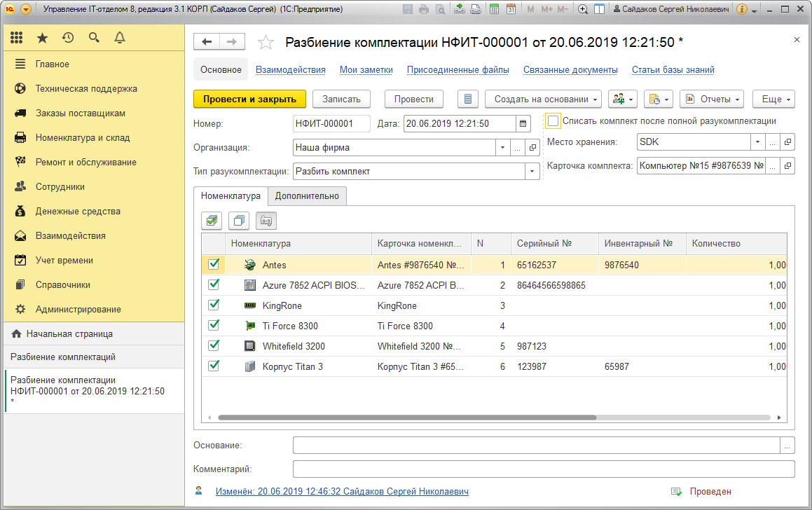The height and width of the screenshot is (510, 812).
Task: Uncheck the Antes row checkbox
Action: tap(214, 264)
